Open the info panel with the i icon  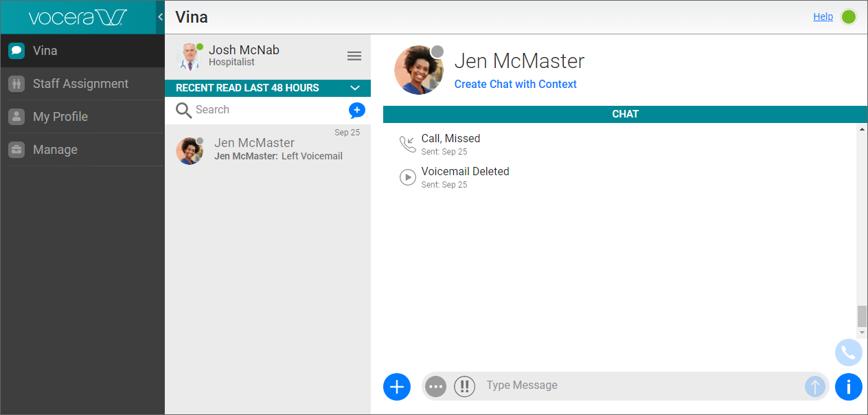pos(848,387)
